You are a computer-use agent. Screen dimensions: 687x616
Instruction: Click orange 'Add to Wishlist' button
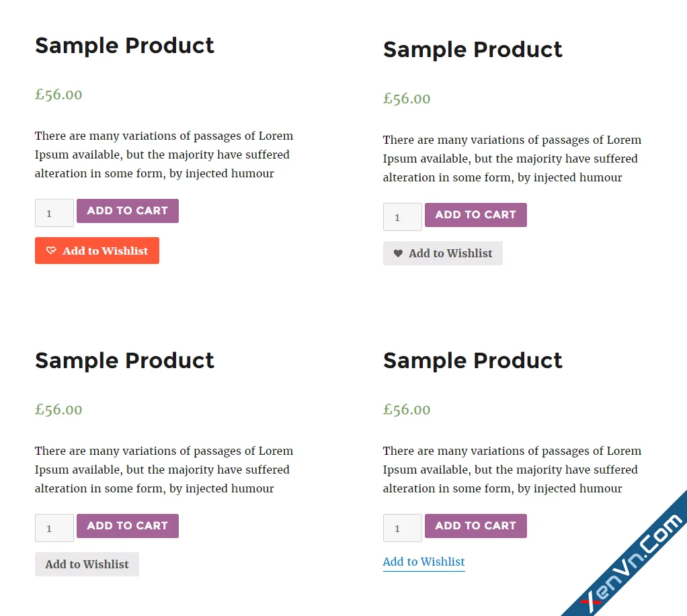tap(97, 250)
